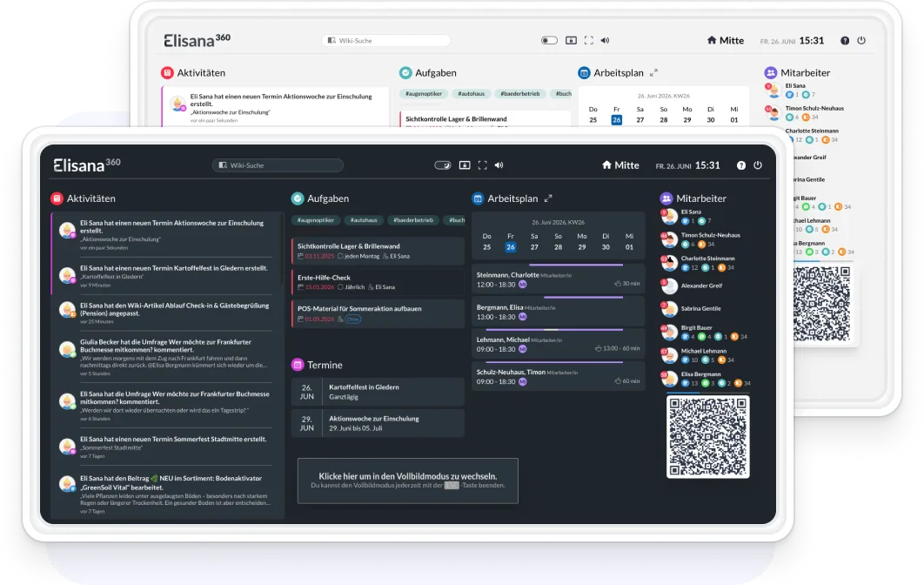Click fullscreen icon in light dashboard header
The height and width of the screenshot is (585, 924).
[x=589, y=40]
